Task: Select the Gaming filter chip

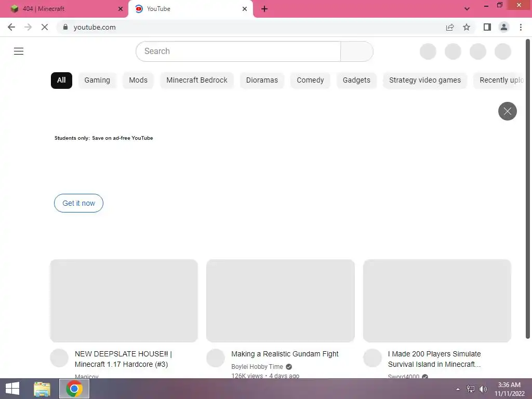Action: (97, 81)
